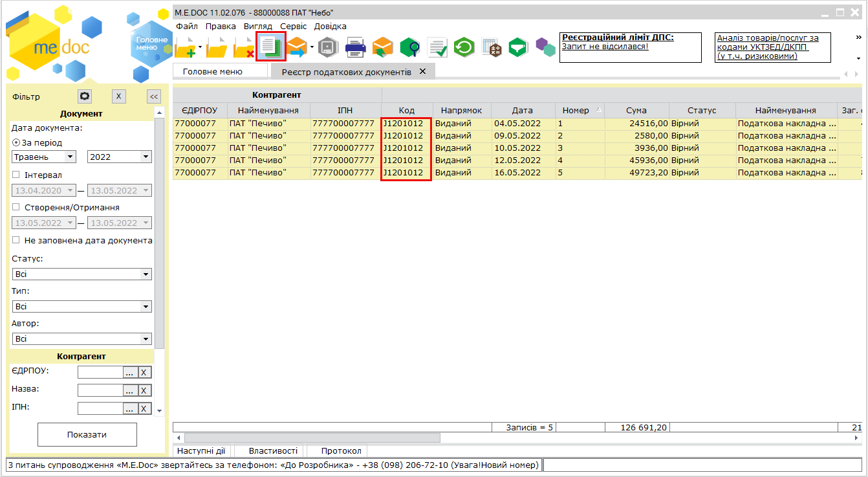Click the delete folder icon with red X
Screen dimensions: 868x477
coord(243,48)
